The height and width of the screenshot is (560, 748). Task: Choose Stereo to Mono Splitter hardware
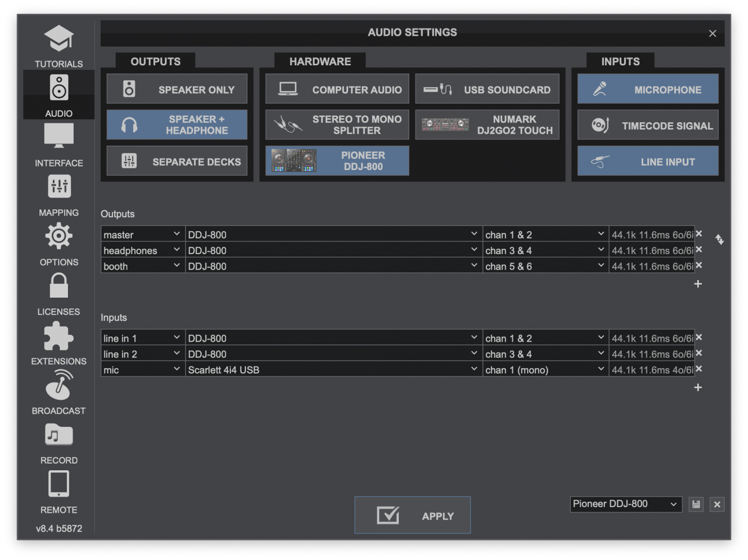337,125
